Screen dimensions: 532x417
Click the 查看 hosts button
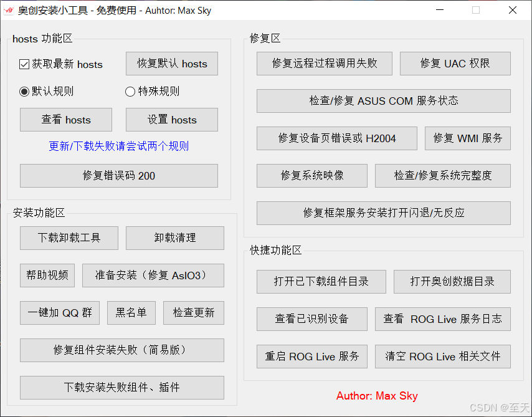tap(66, 120)
